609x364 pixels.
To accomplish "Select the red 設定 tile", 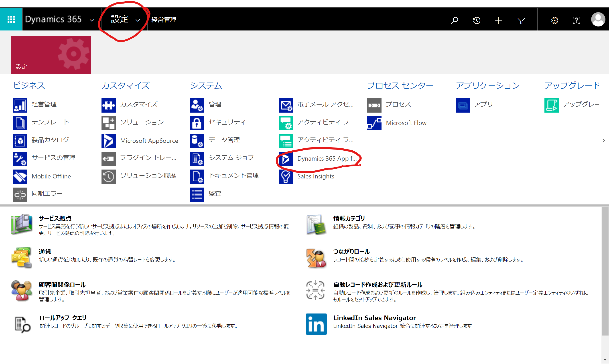I will coord(51,55).
